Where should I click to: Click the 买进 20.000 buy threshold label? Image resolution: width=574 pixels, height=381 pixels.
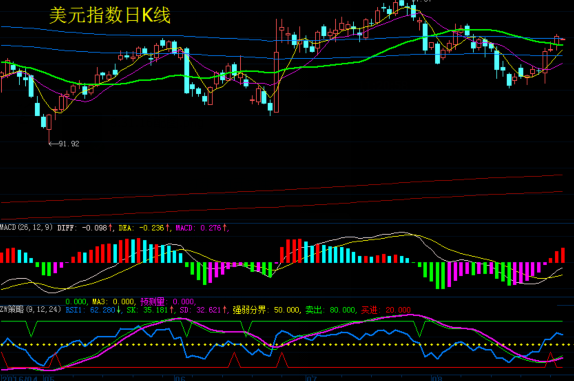click(386, 310)
